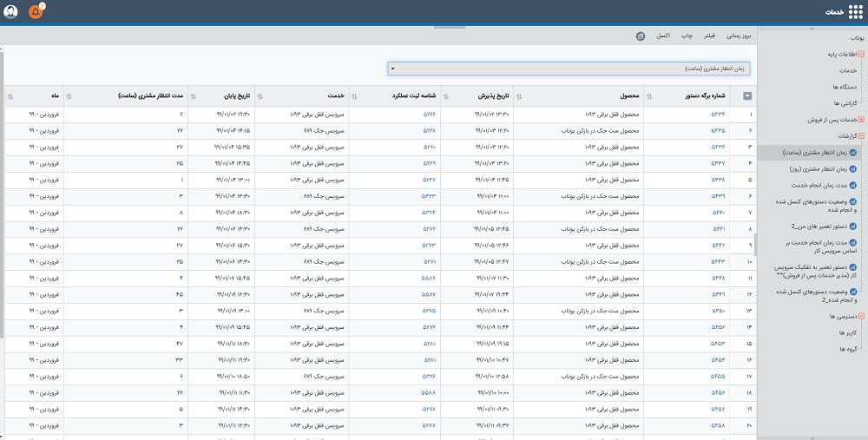Click بروز رسانی in the toolbar
The width and height of the screenshot is (868, 440).
pyautogui.click(x=739, y=36)
